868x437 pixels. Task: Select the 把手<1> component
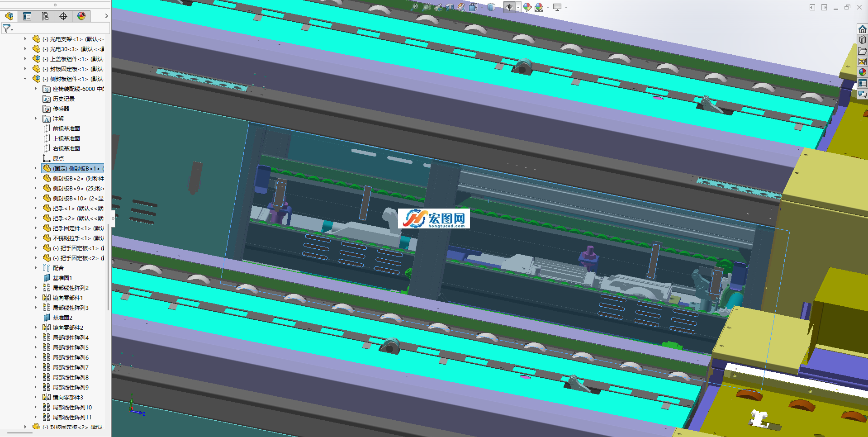(x=73, y=208)
